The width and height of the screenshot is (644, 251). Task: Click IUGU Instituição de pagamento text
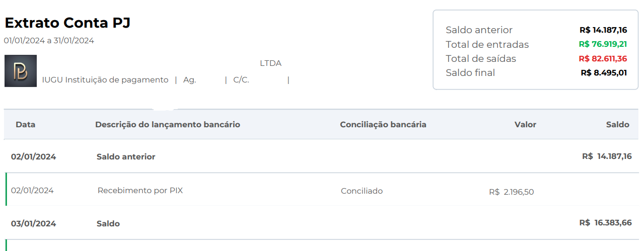pos(105,79)
